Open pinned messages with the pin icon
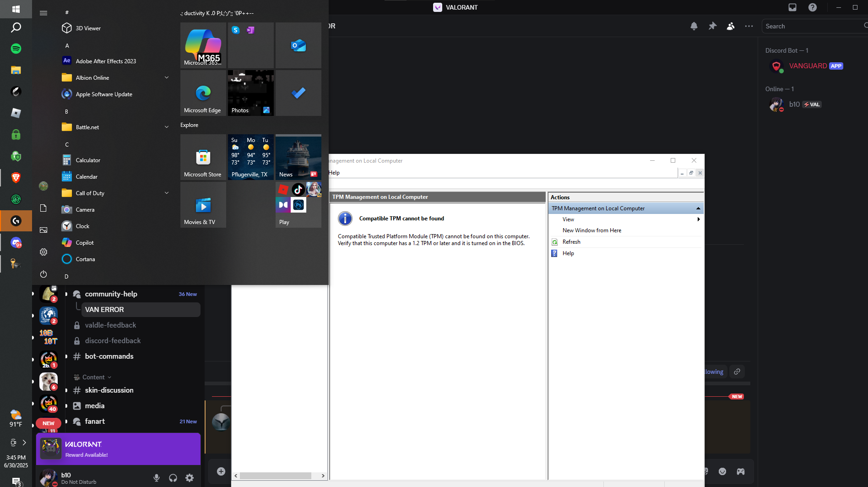Image resolution: width=868 pixels, height=487 pixels. click(712, 26)
